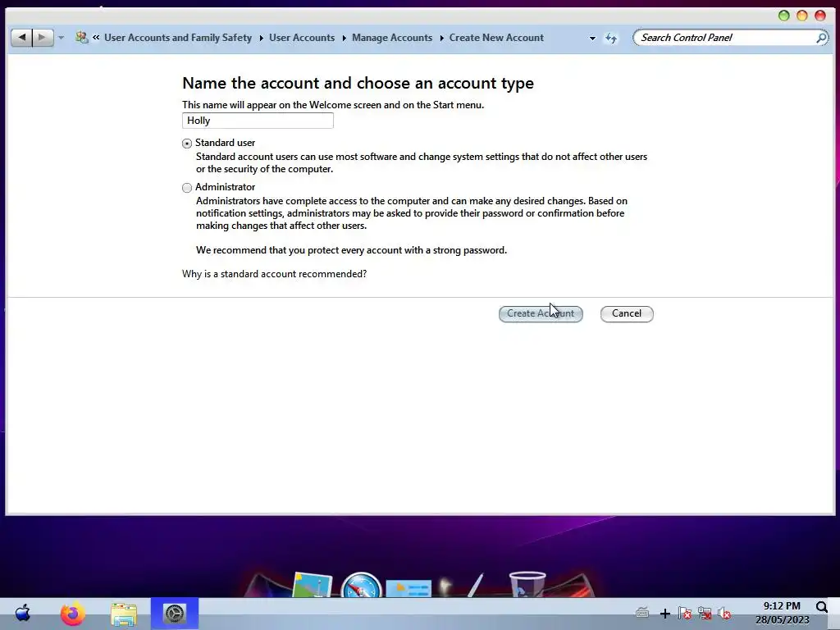The width and height of the screenshot is (840, 630).
Task: Expand arrow after User Accounts and Family Safety
Action: pyautogui.click(x=261, y=38)
